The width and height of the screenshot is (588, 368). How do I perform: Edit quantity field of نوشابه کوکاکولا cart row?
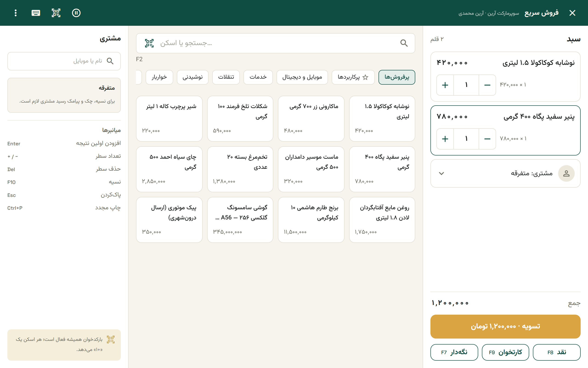466,85
